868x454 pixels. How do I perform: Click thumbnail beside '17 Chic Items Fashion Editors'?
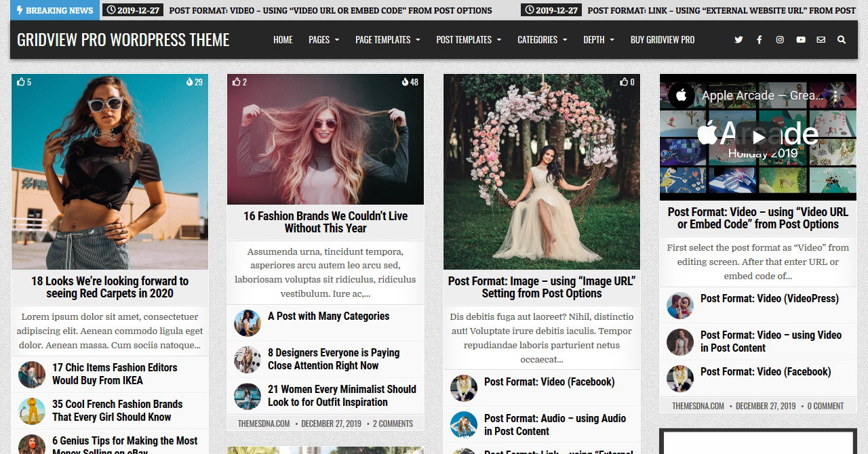point(32,375)
